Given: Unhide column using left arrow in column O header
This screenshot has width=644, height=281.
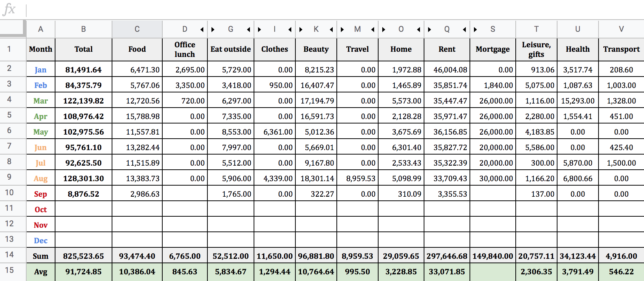Looking at the screenshot, I should click(418, 30).
